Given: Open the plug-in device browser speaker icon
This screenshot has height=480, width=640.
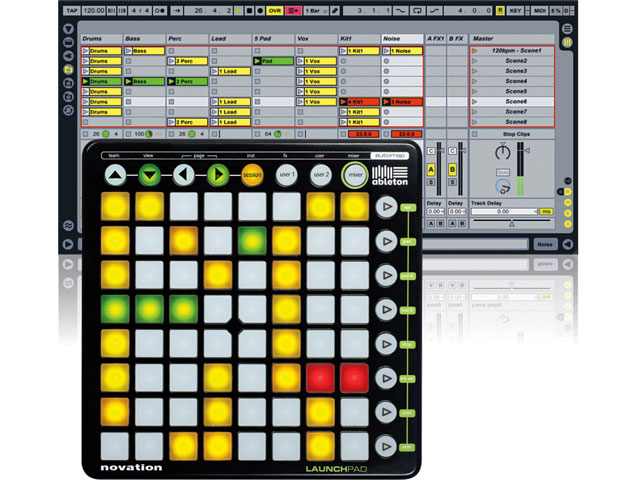Looking at the screenshot, I should tap(69, 56).
